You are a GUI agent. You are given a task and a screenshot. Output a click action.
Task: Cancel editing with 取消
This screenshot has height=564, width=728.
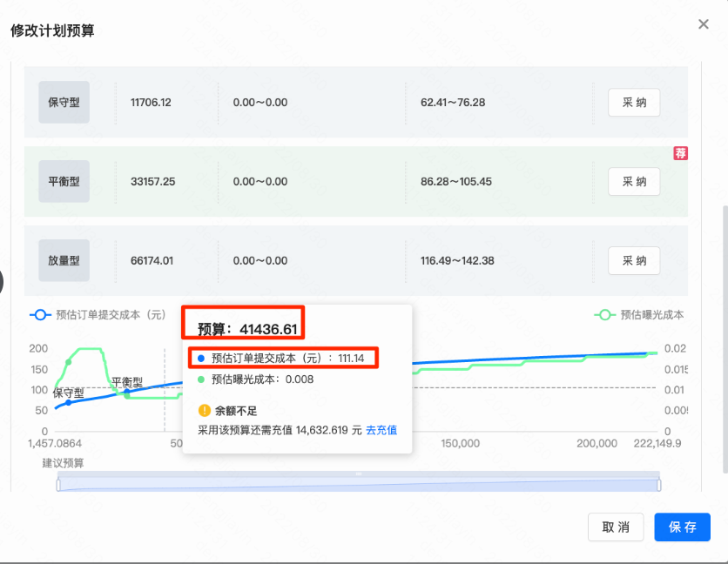[x=616, y=527]
